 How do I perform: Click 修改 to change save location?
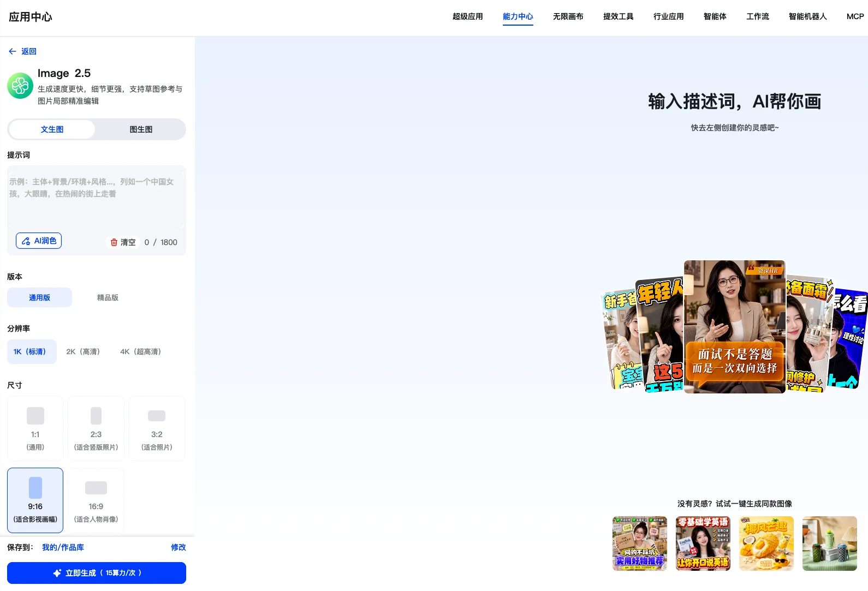coord(179,547)
